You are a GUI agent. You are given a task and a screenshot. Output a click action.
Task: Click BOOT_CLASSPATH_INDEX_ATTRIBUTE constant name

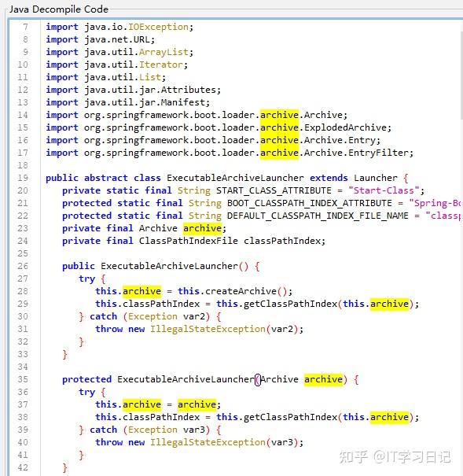[x=309, y=203]
